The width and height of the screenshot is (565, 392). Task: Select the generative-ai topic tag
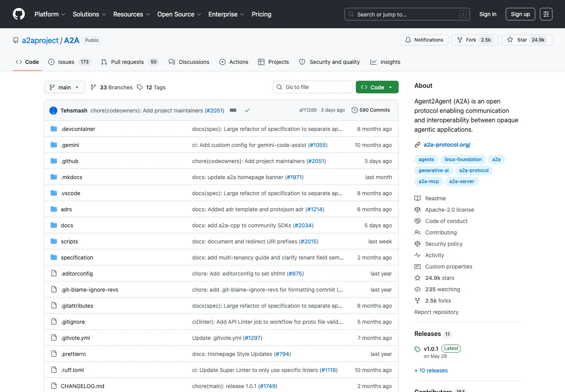(434, 171)
